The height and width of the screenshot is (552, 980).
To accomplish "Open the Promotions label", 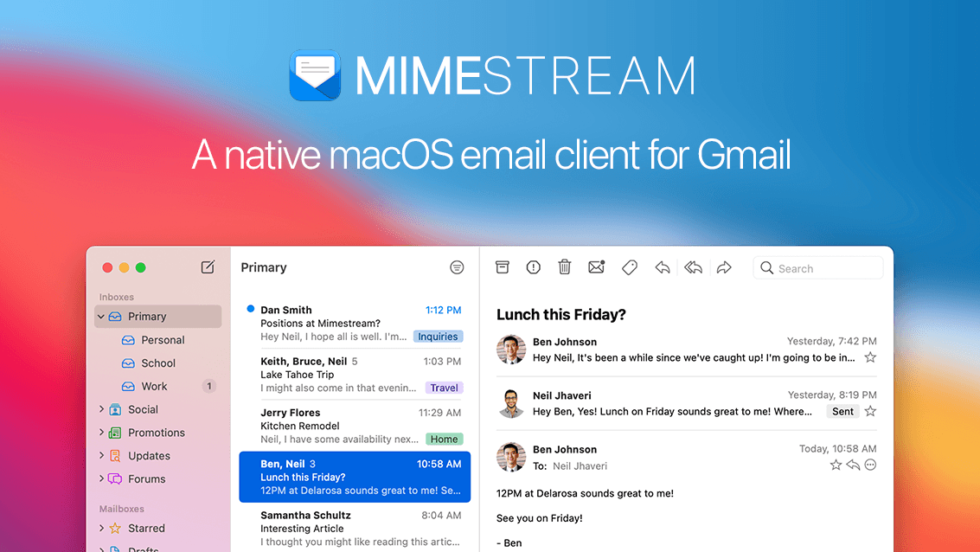I will (158, 433).
